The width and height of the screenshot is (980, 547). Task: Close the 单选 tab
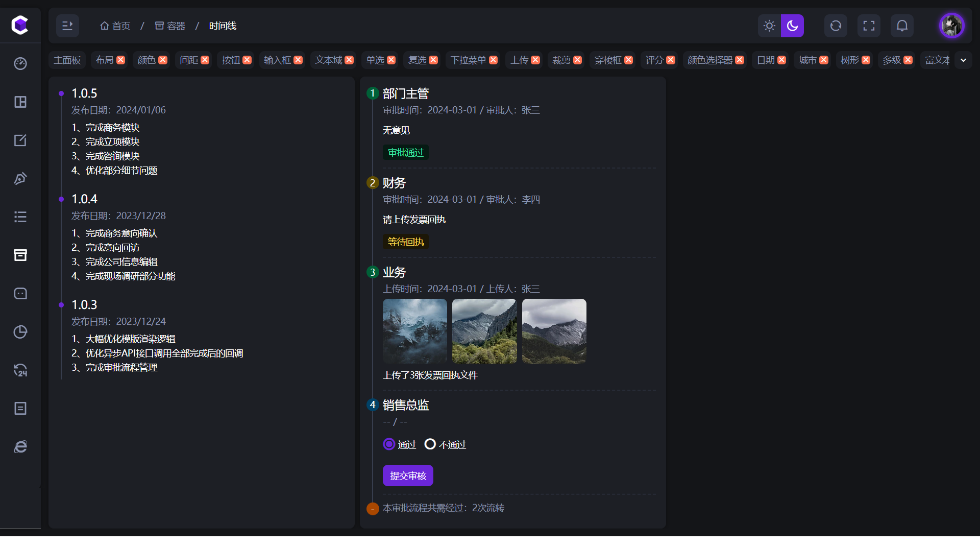tap(391, 60)
